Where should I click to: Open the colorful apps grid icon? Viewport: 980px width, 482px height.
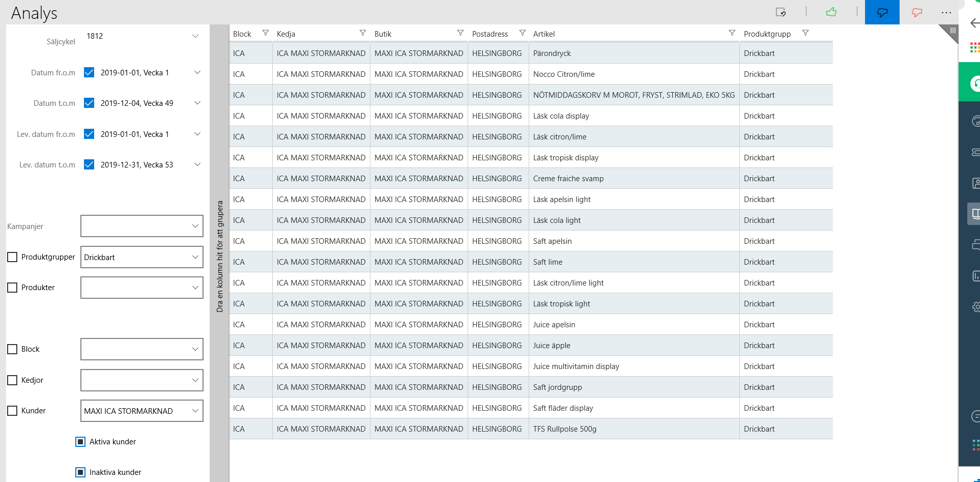[x=975, y=47]
